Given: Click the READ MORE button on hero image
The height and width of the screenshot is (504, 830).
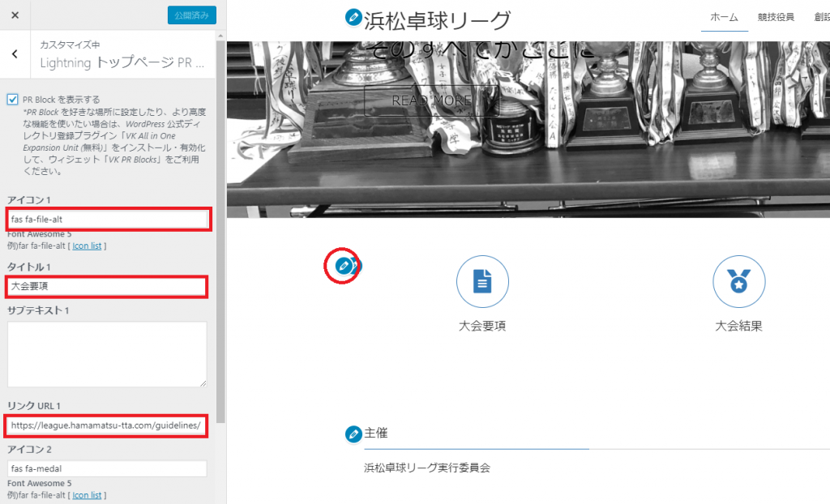Looking at the screenshot, I should click(430, 100).
